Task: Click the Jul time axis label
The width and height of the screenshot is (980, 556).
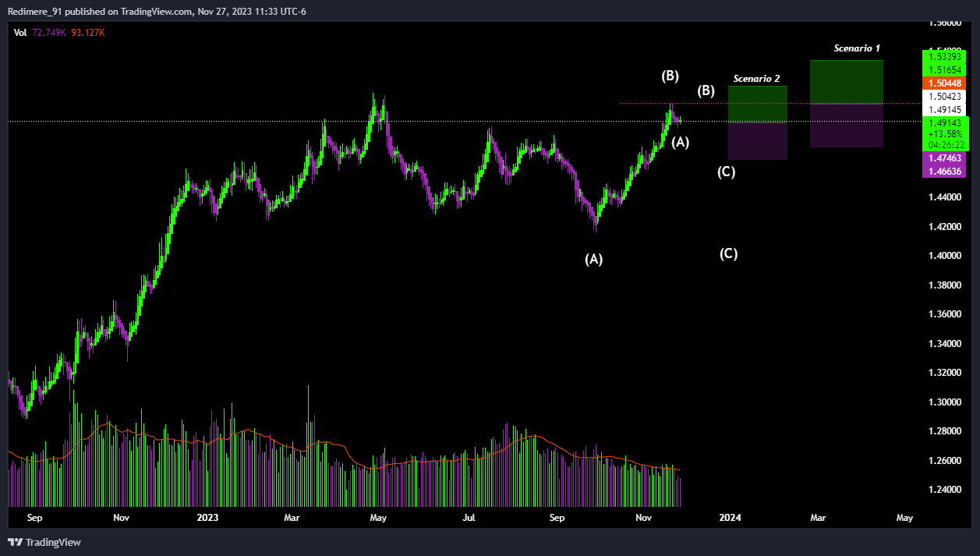Action: click(469, 518)
